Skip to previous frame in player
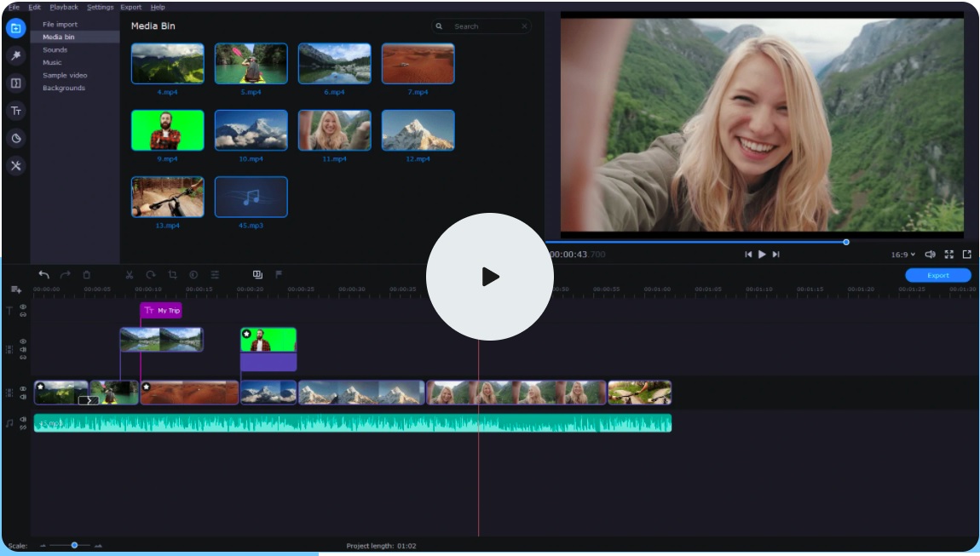 (x=748, y=255)
